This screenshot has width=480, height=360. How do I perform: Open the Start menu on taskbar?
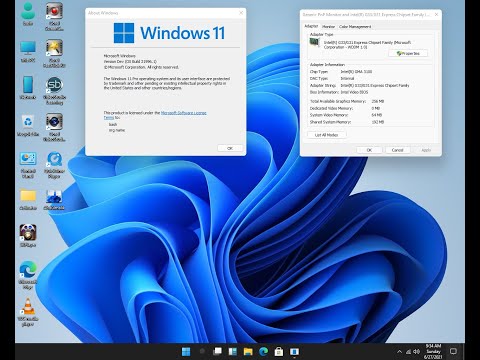(186, 351)
